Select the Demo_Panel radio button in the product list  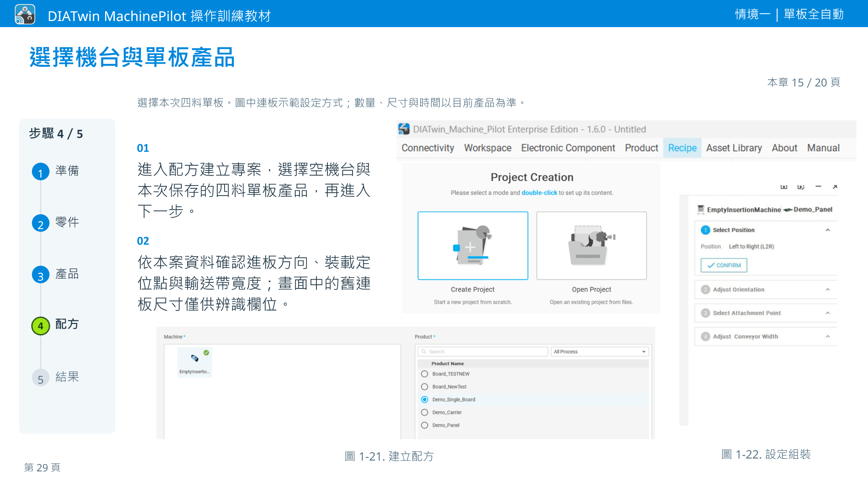click(425, 425)
